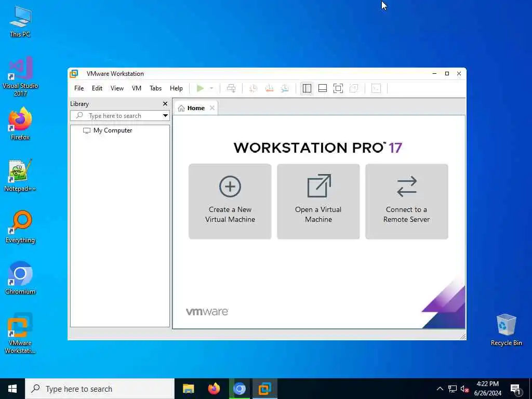The image size is (532, 399).
Task: Toggle the Show Library sidebar button
Action: point(307,88)
